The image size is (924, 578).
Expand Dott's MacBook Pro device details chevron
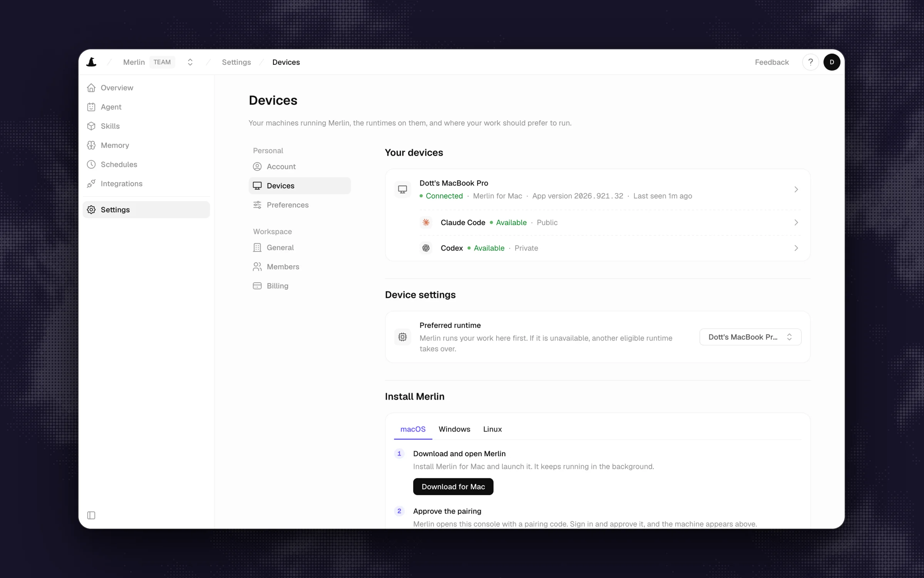click(796, 189)
